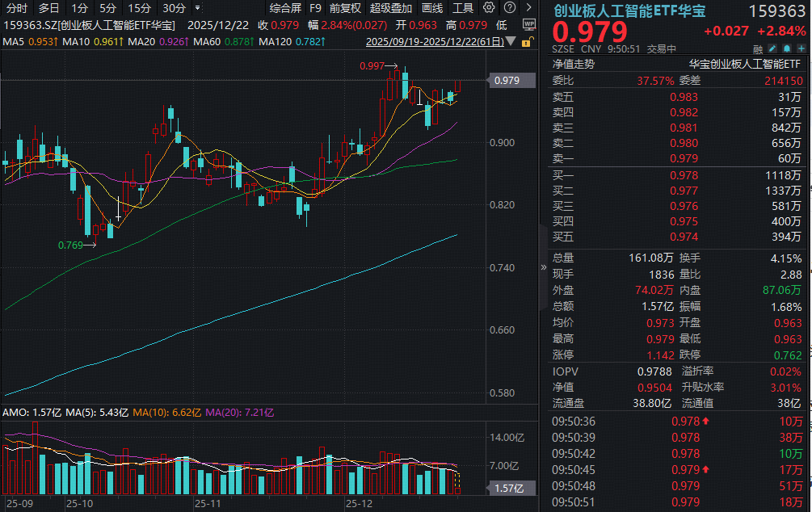This screenshot has width=812, height=512.
Task: Click the grid icon right of the settings gear
Action: pyautogui.click(x=510, y=6)
